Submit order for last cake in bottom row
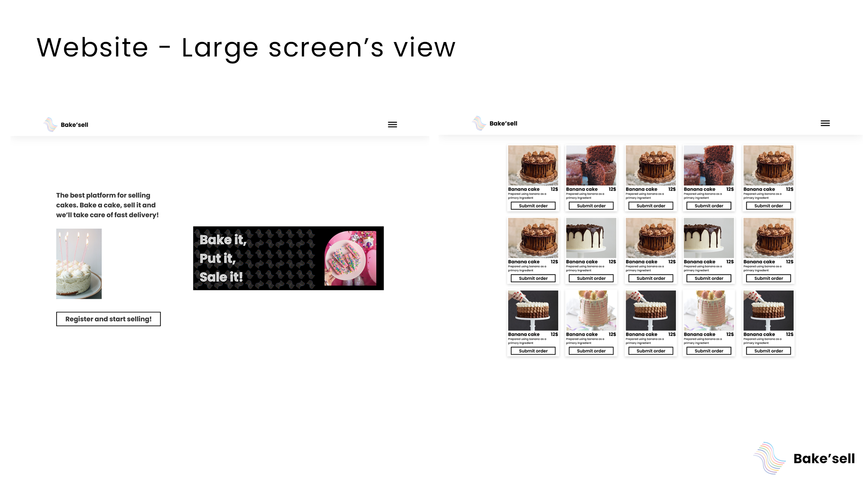Screen dimensions: 868x488 click(768, 351)
